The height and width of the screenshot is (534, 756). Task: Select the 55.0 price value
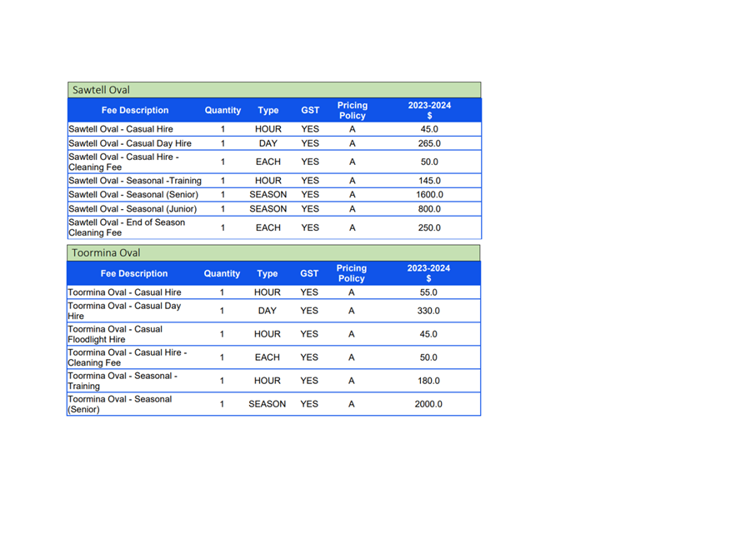(x=428, y=292)
